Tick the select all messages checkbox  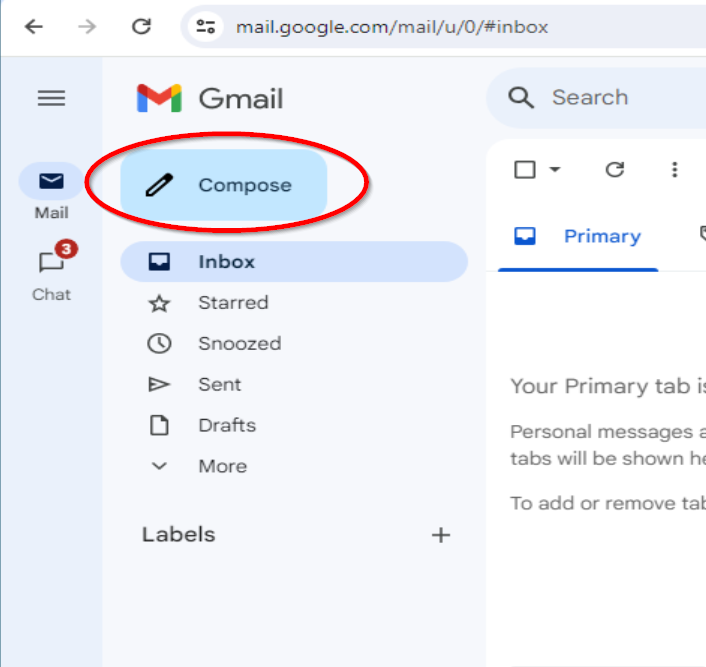tap(525, 170)
